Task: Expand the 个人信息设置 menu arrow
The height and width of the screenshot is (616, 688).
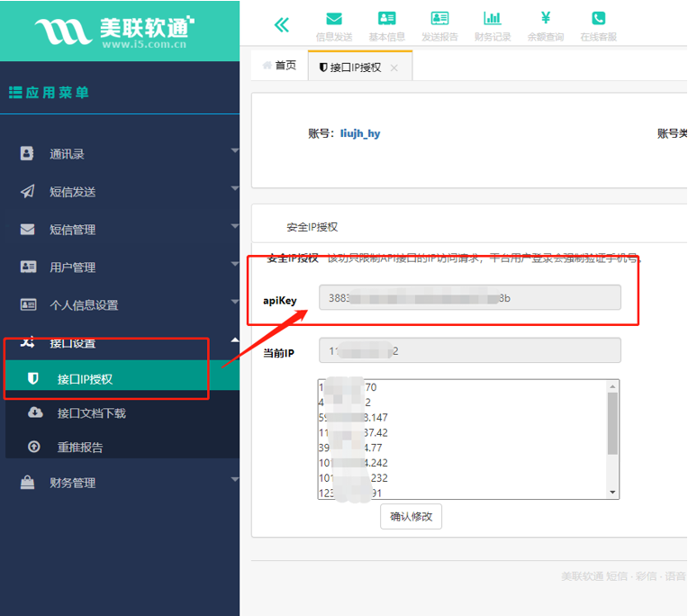Action: coord(235,302)
